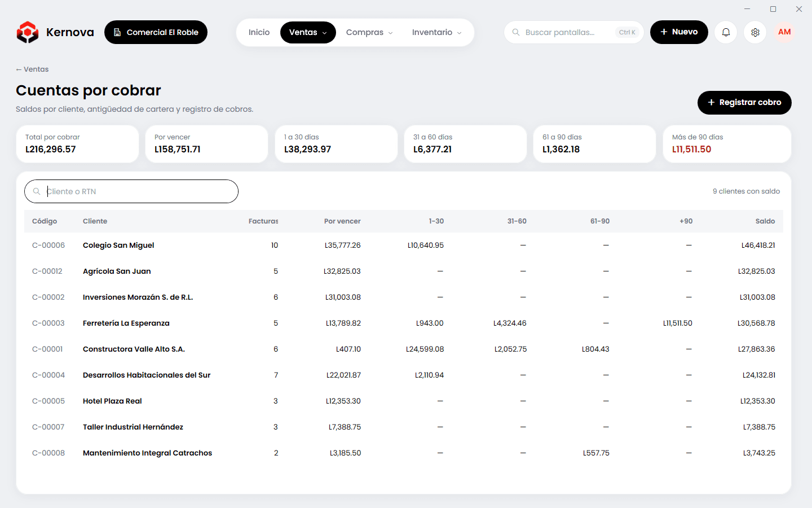
Task: Focus the Cliente o RTN filter field
Action: tap(131, 191)
